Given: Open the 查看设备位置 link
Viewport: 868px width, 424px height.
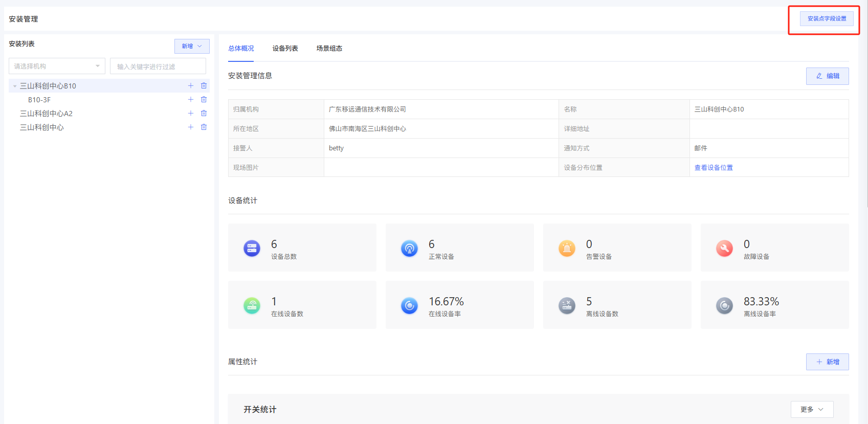Looking at the screenshot, I should tap(714, 168).
